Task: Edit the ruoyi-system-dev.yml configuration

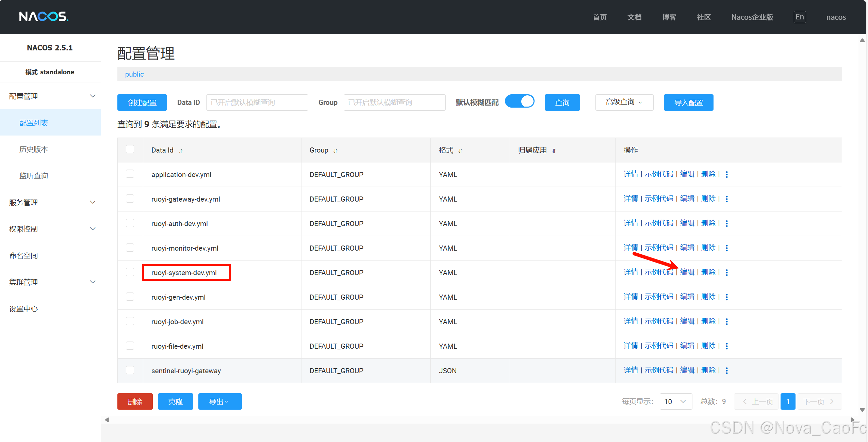Action: coord(687,272)
